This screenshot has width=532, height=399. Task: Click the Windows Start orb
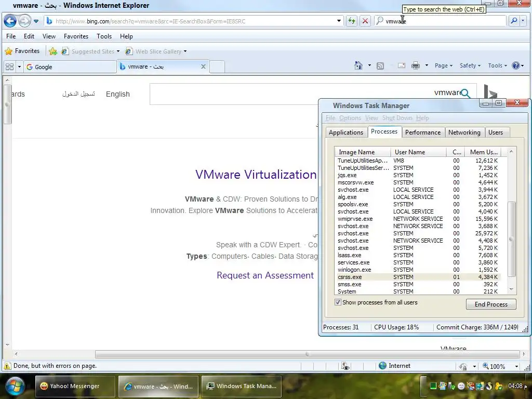[15, 386]
